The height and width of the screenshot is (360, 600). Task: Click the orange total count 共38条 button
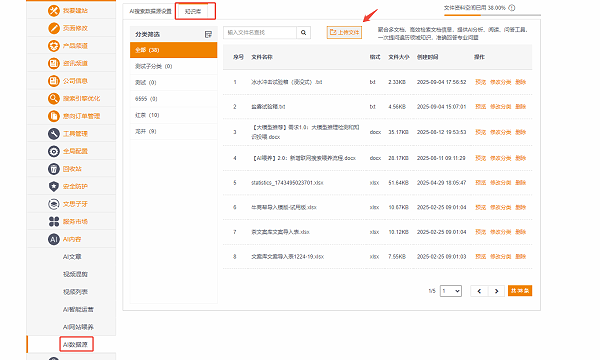pos(520,291)
